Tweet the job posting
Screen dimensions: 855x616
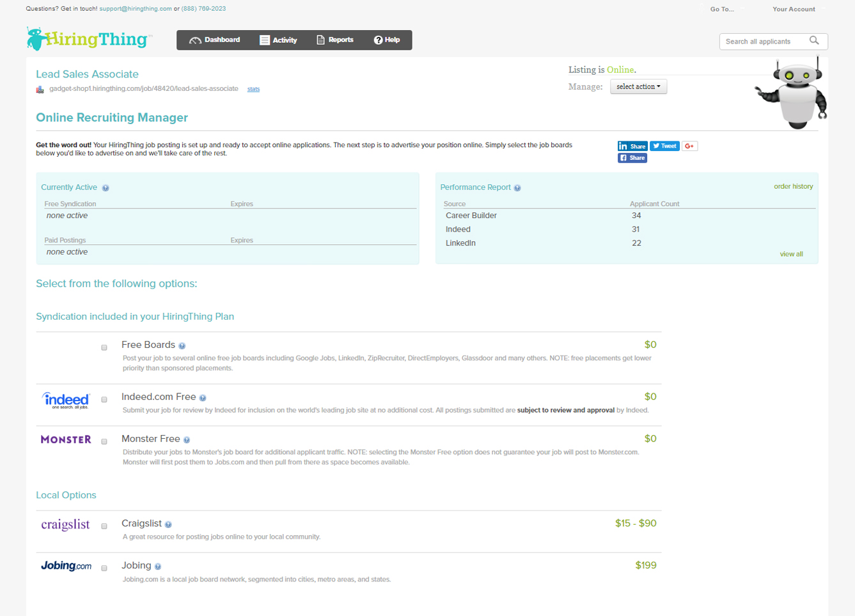point(664,146)
